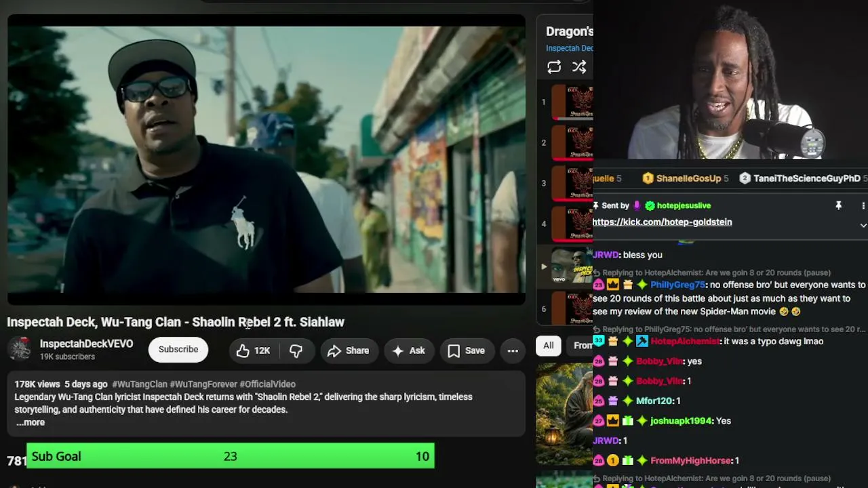Expand the description with '...more'
Image resolution: width=868 pixels, height=488 pixels.
31,422
